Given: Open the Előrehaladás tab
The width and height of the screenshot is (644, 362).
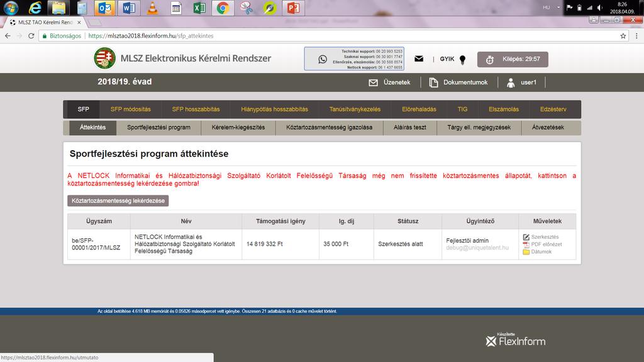Looking at the screenshot, I should pos(419,109).
